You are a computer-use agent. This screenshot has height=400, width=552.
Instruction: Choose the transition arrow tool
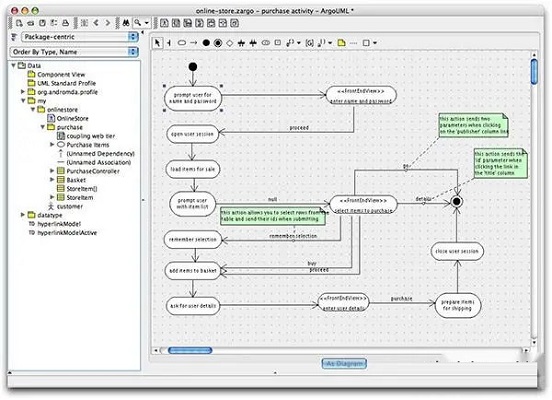pos(194,43)
